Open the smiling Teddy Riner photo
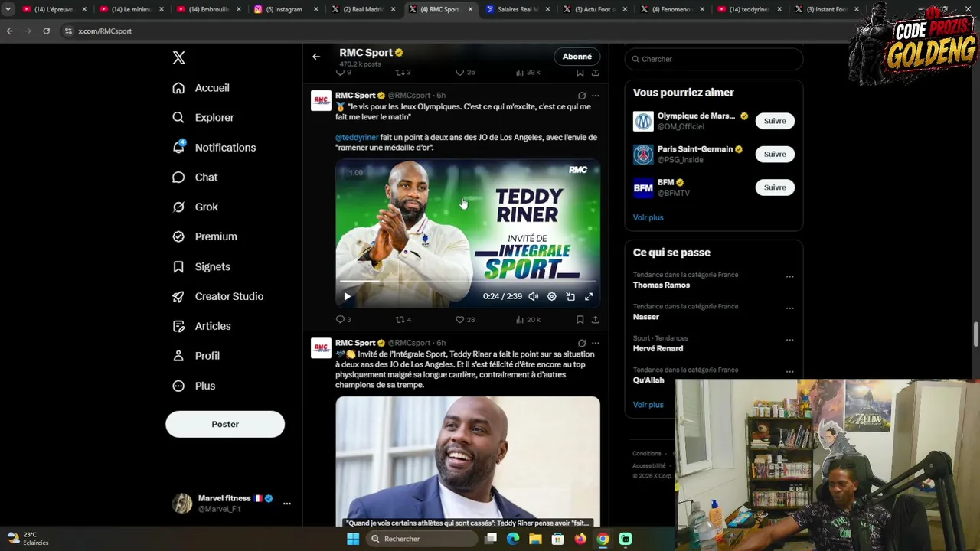 click(468, 461)
